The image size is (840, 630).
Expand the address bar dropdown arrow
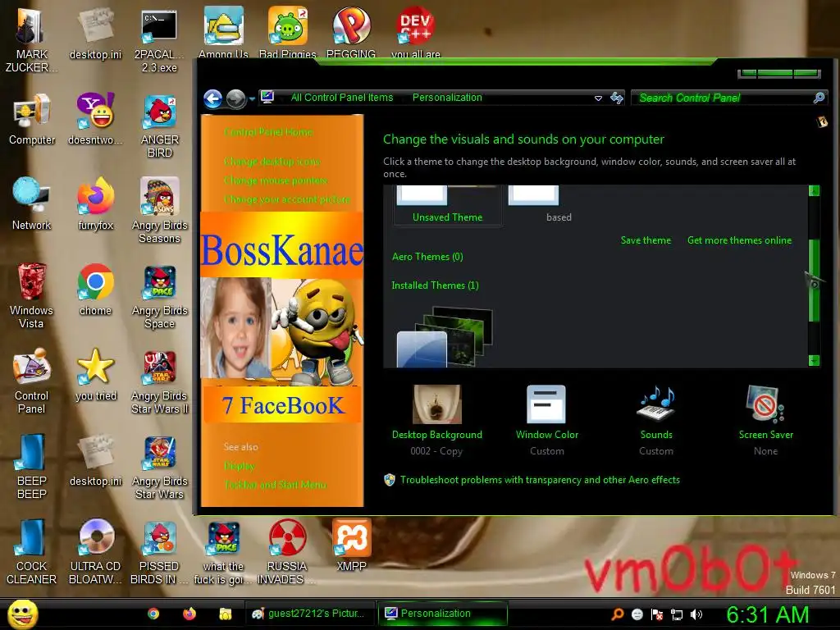coord(598,98)
